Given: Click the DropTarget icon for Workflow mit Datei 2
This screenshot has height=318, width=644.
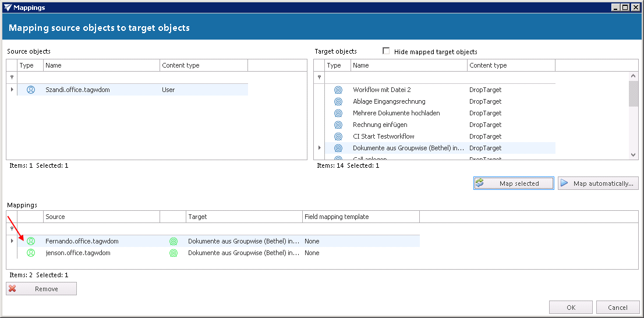Looking at the screenshot, I should click(338, 90).
